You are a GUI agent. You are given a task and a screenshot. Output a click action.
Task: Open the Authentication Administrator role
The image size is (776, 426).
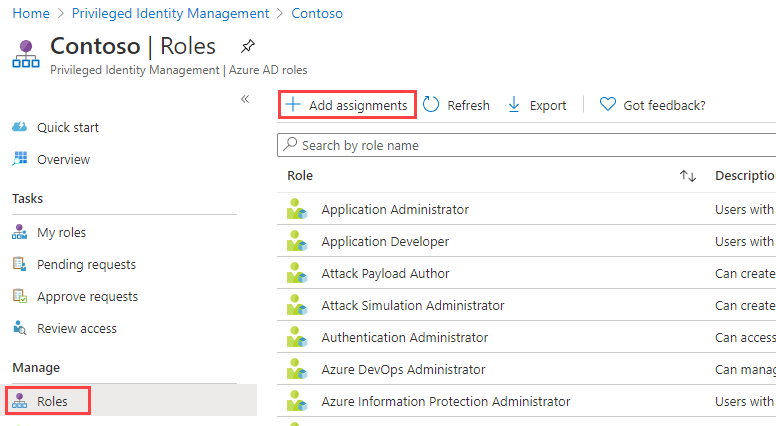tap(404, 338)
